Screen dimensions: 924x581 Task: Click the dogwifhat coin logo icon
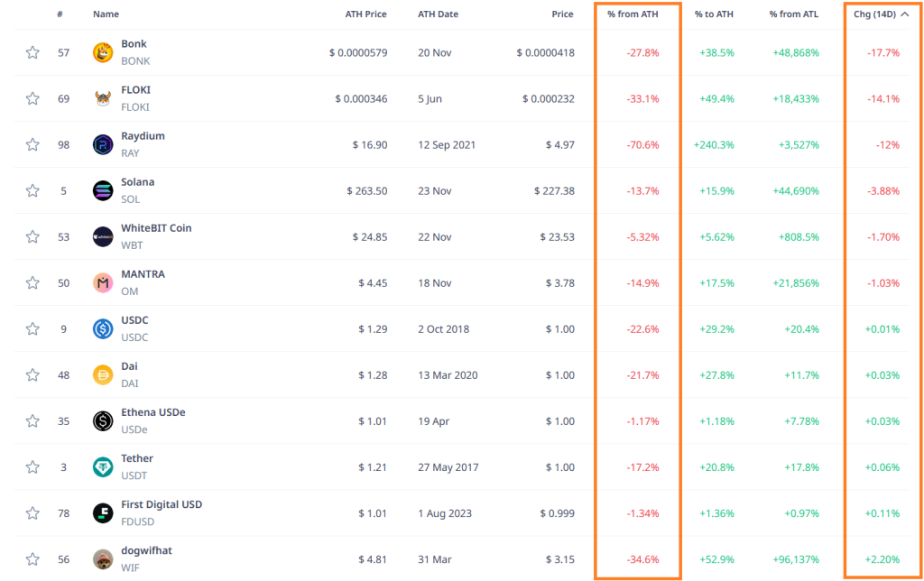pyautogui.click(x=103, y=559)
